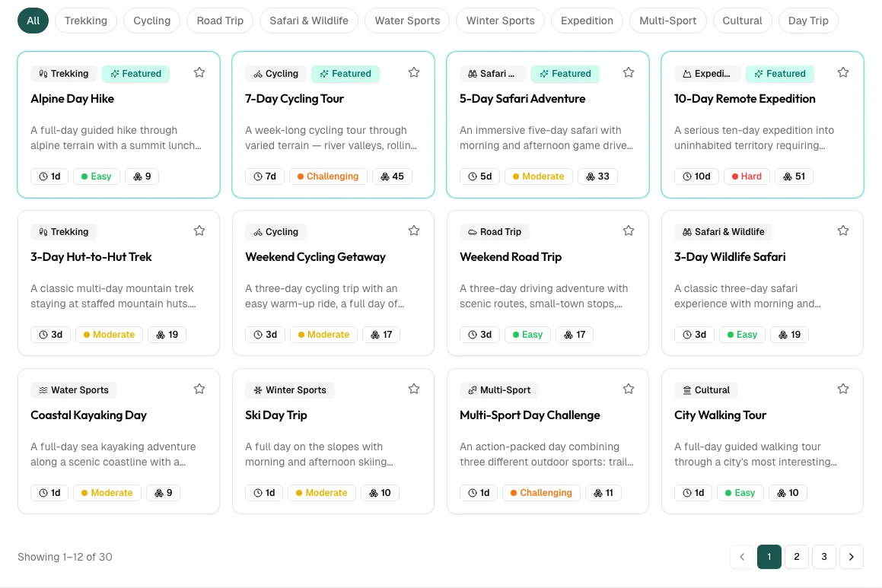Image resolution: width=882 pixels, height=588 pixels.
Task: Click the trekking person icon on Alpine Day Hike badge
Action: (43, 73)
